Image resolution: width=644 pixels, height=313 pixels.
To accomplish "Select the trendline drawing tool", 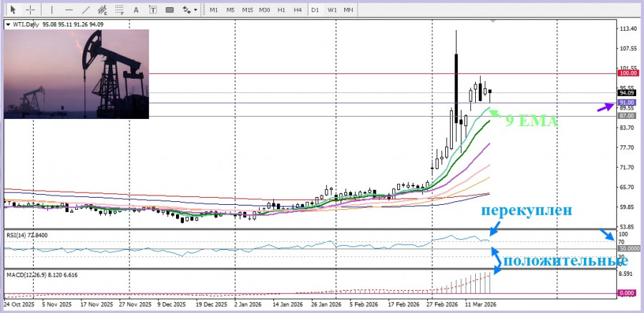I will [86, 10].
